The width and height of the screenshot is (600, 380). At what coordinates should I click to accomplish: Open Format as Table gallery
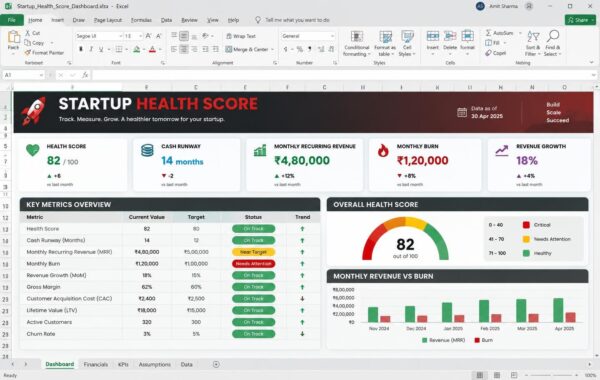click(x=385, y=44)
